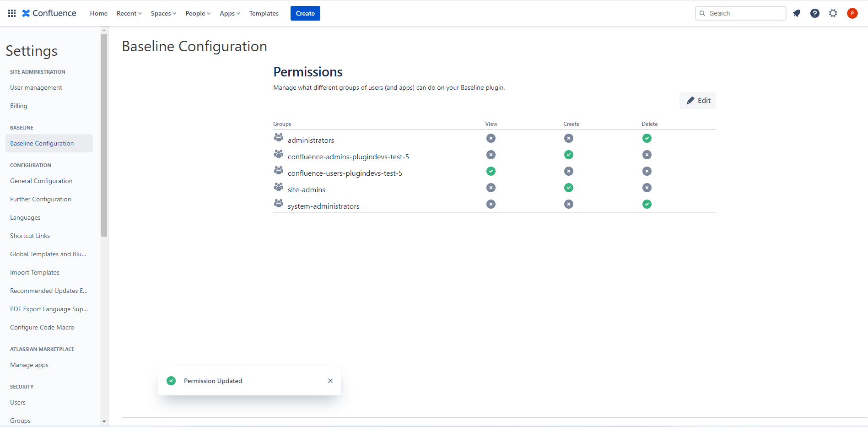Expand the Recent dropdown menu
Image resolution: width=868 pixels, height=427 pixels.
pyautogui.click(x=129, y=13)
